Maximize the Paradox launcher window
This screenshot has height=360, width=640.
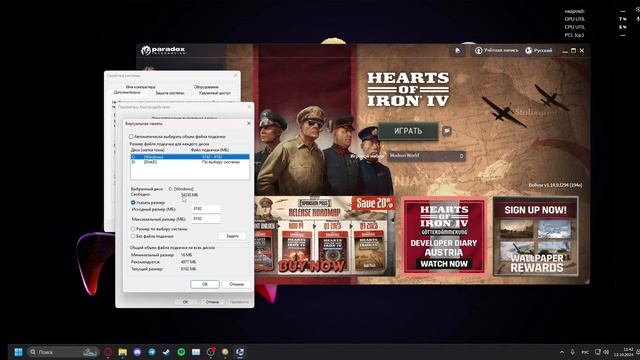tap(573, 51)
